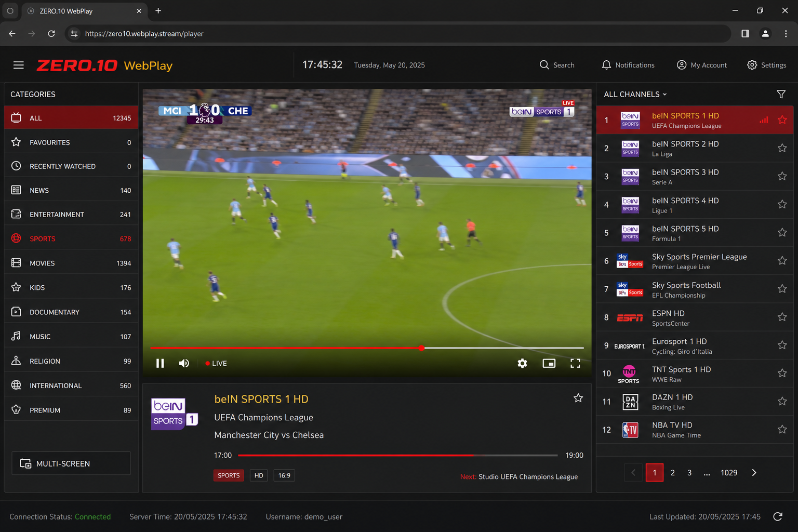
Task: Go to next channel page arrow
Action: pos(754,473)
